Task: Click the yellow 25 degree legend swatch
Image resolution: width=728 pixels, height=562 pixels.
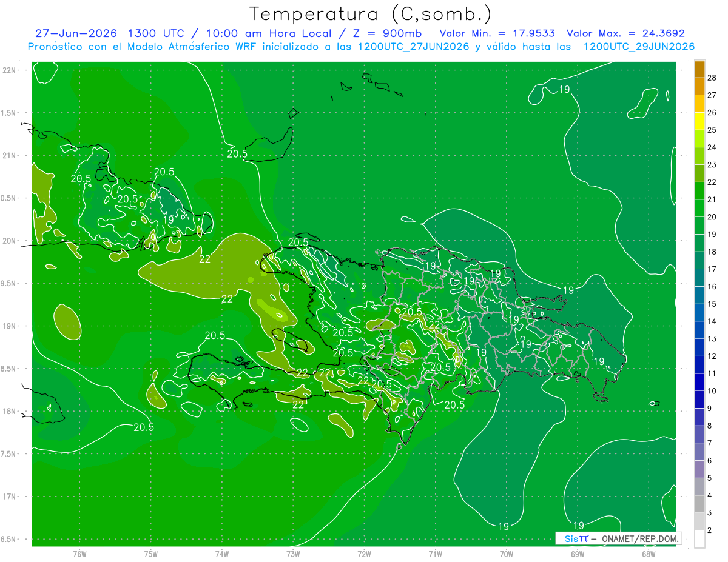Action: click(699, 122)
